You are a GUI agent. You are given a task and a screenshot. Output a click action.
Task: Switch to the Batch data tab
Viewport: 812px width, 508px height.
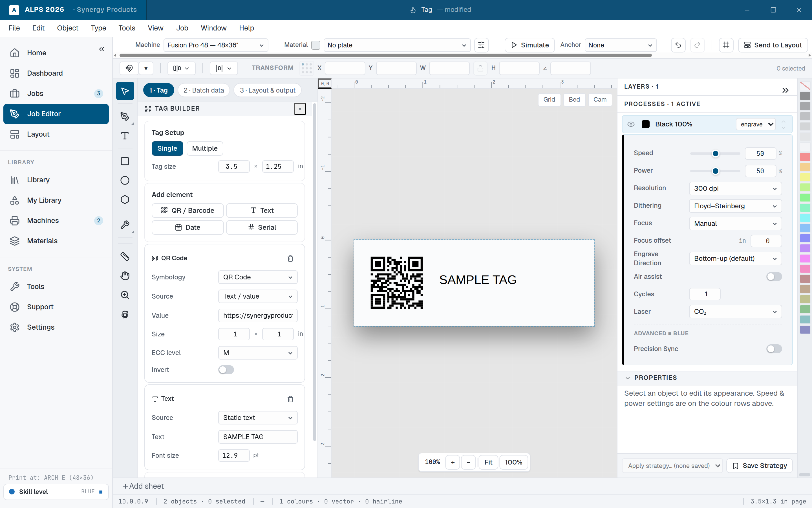coord(204,90)
